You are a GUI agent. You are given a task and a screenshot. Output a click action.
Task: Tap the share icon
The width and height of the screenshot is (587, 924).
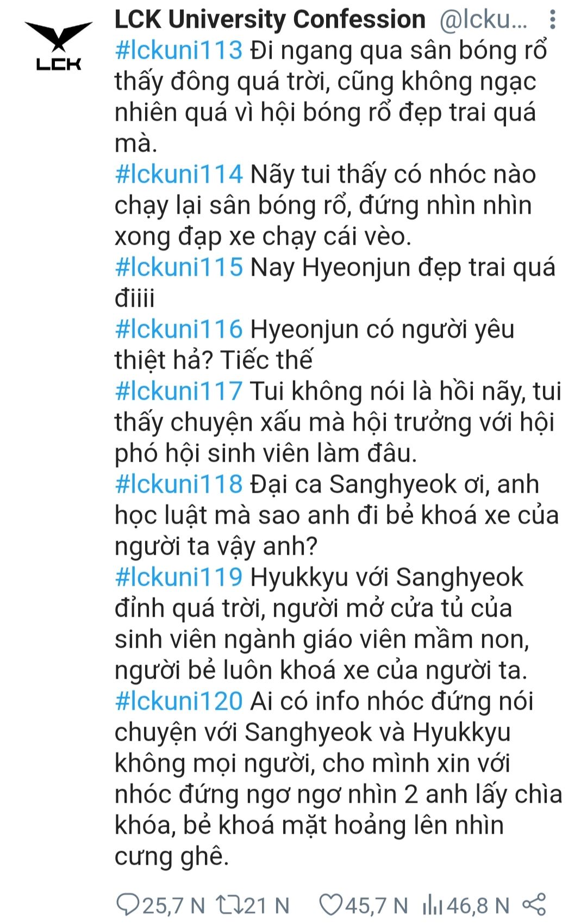(534, 905)
